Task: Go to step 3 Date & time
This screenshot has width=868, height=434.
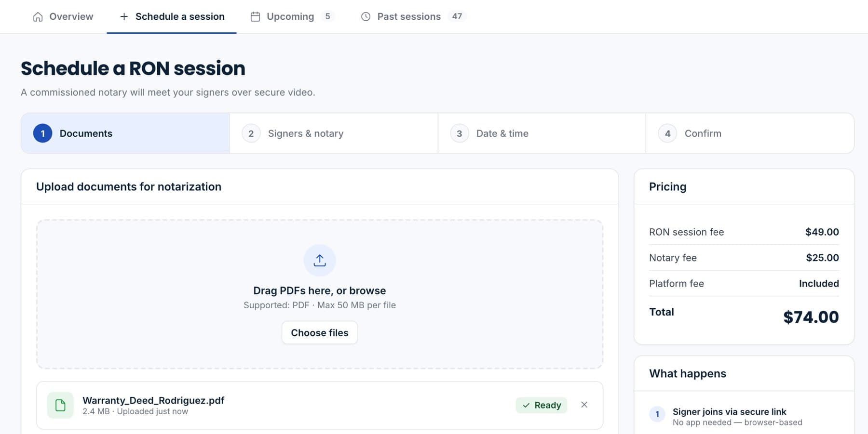Action: [542, 133]
